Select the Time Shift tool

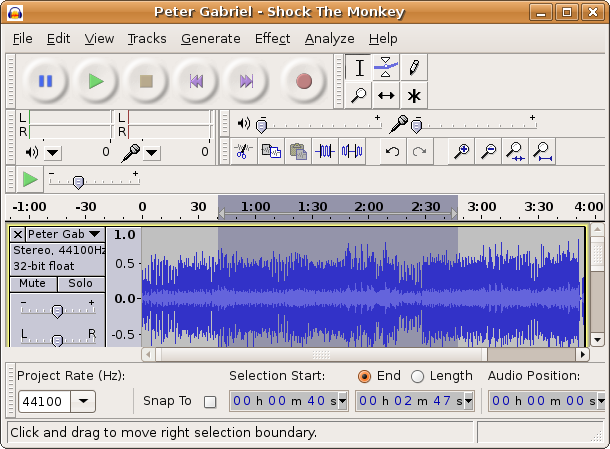pyautogui.click(x=386, y=95)
